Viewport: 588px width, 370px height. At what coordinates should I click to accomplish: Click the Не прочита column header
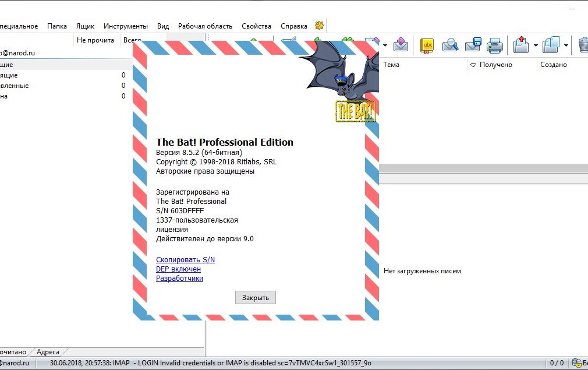point(95,40)
